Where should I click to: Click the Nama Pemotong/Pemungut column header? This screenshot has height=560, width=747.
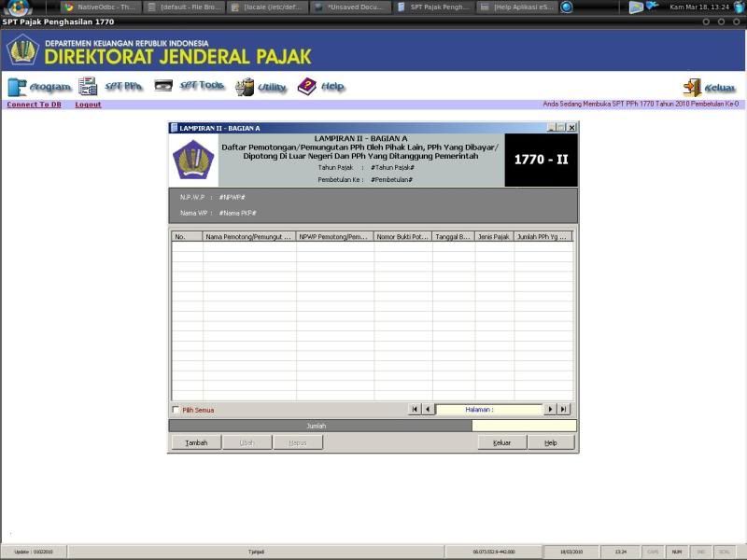pyautogui.click(x=249, y=237)
